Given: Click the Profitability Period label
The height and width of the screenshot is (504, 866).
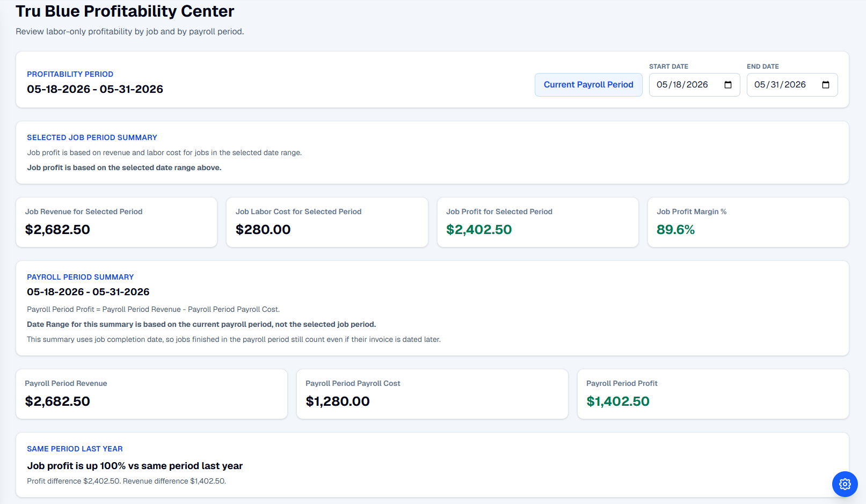Looking at the screenshot, I should 70,74.
